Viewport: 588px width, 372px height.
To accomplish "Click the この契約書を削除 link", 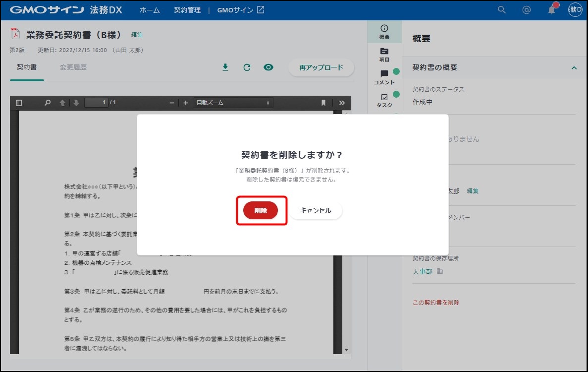I will pyautogui.click(x=436, y=303).
